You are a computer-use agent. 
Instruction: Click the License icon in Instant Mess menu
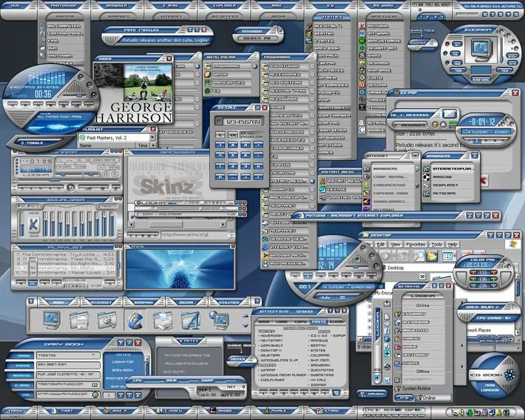tap(322, 189)
